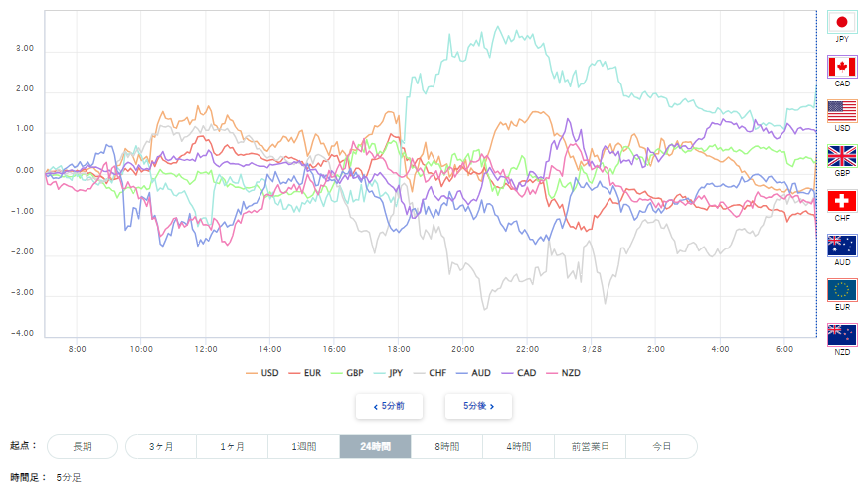Viewport: 868px width, 497px height.
Task: Toggle JPY line in chart legend
Action: (x=388, y=373)
